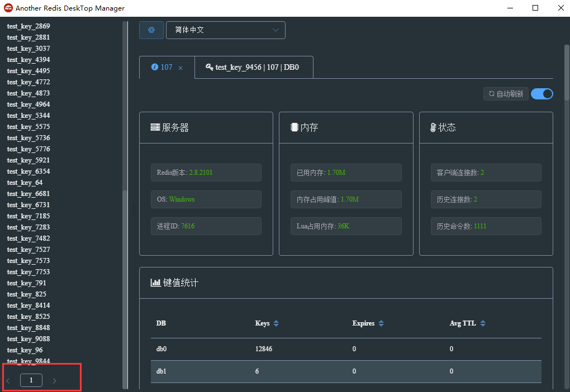Click the page number input field
This screenshot has height=392, width=570.
pos(31,380)
